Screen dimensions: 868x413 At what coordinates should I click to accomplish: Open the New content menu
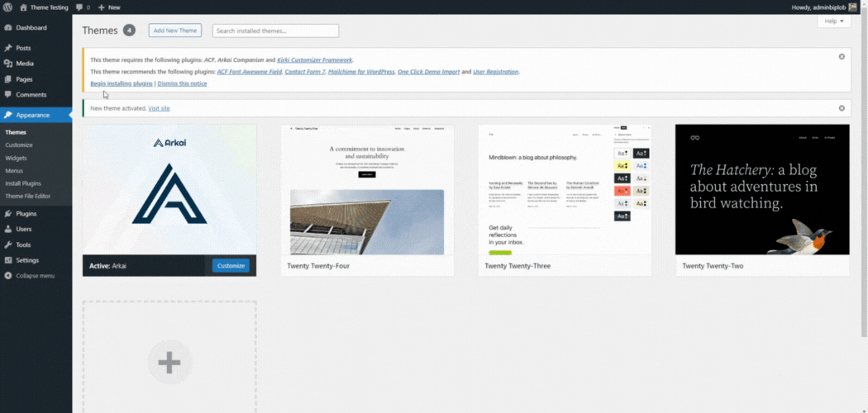pyautogui.click(x=109, y=7)
